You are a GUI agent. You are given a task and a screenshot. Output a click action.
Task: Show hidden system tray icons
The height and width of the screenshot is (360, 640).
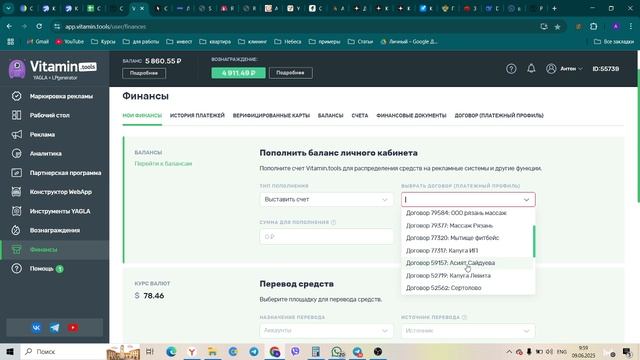[509, 351]
